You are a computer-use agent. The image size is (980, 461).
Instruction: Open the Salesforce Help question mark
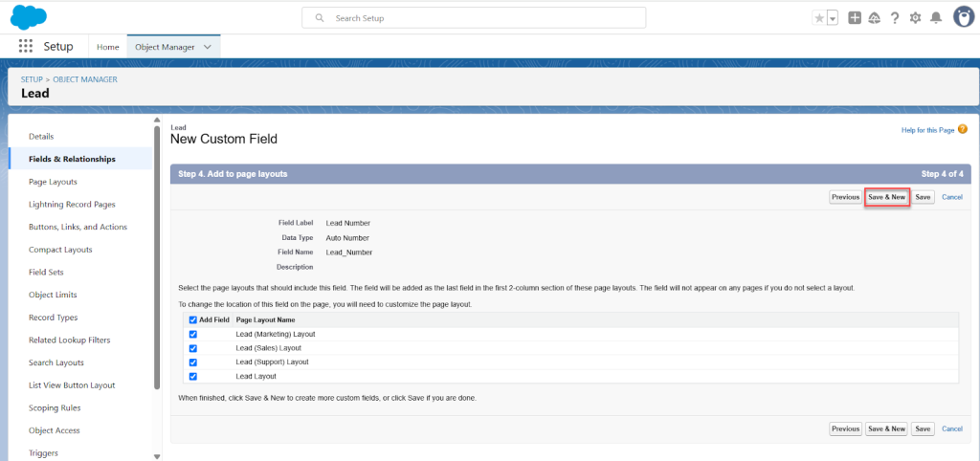pos(895,18)
